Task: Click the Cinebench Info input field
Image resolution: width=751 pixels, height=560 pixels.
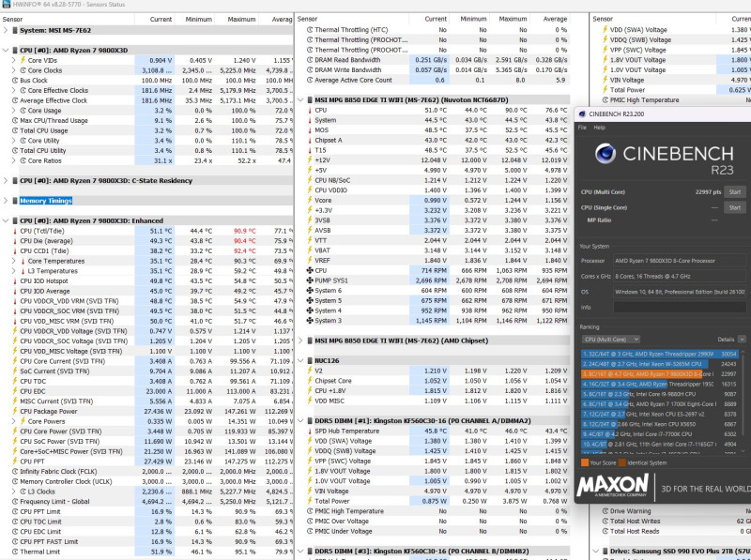Action: 680,308
